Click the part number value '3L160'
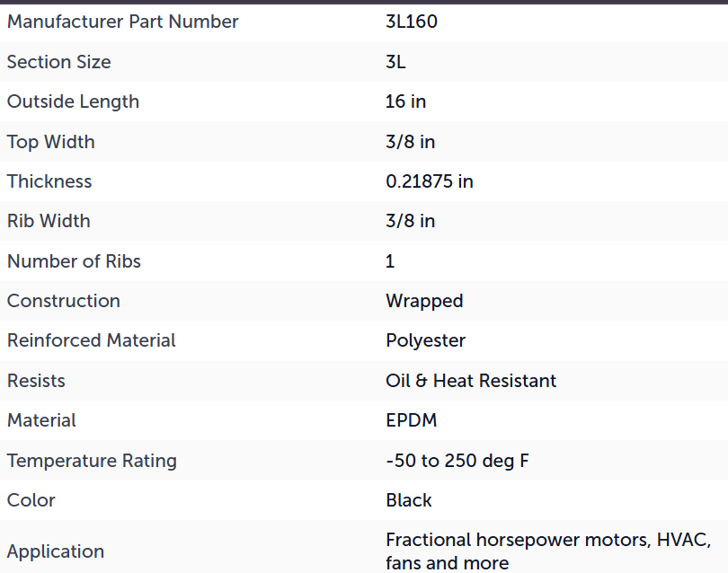728x573 pixels. (x=412, y=22)
